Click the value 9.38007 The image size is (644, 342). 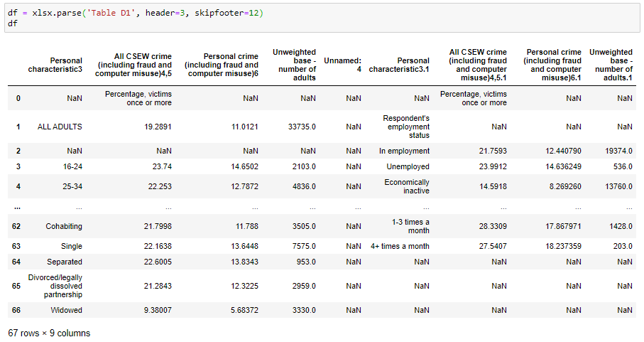pos(158,310)
